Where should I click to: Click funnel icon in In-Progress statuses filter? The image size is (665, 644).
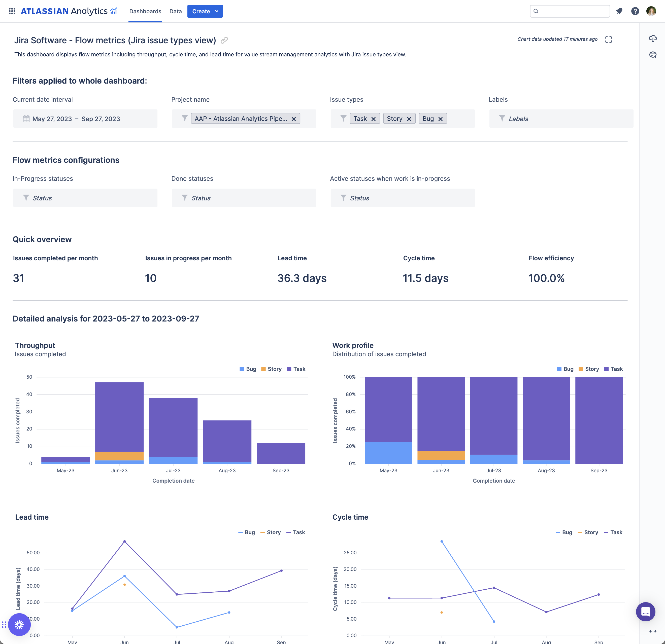tap(26, 198)
